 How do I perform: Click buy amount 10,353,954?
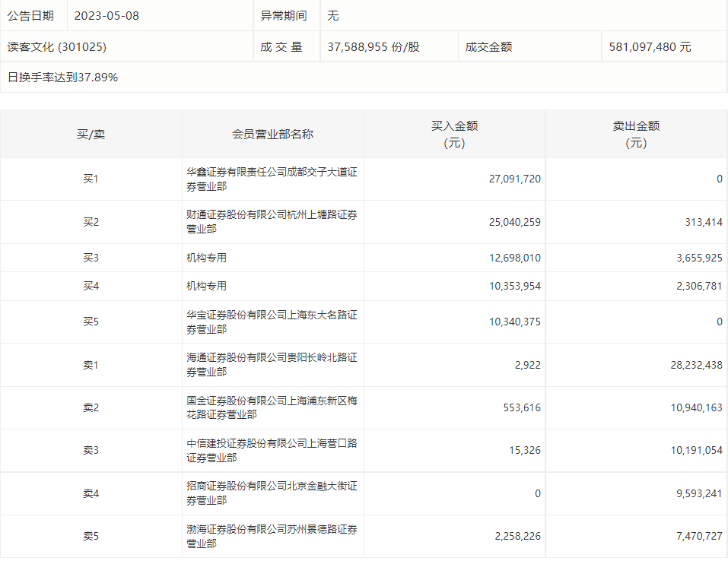click(x=514, y=287)
